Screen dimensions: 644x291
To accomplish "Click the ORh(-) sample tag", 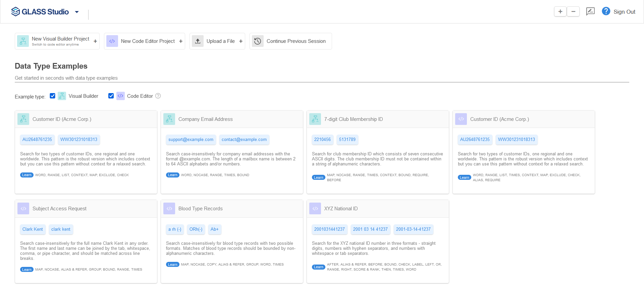I will pyautogui.click(x=196, y=229).
